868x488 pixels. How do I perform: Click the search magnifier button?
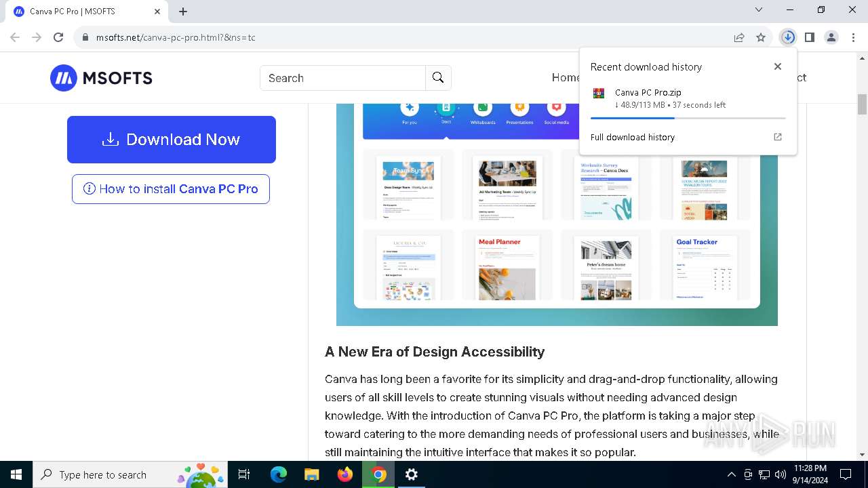click(438, 78)
